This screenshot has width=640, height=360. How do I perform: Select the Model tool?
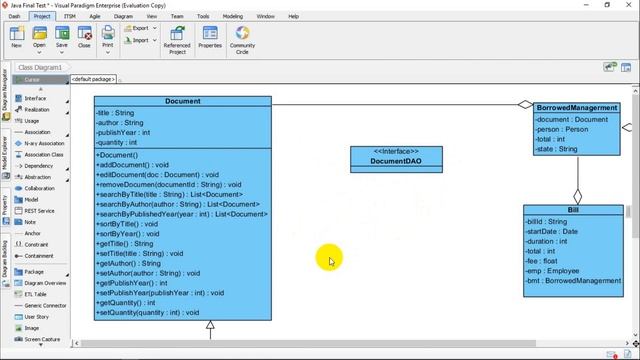click(x=31, y=200)
